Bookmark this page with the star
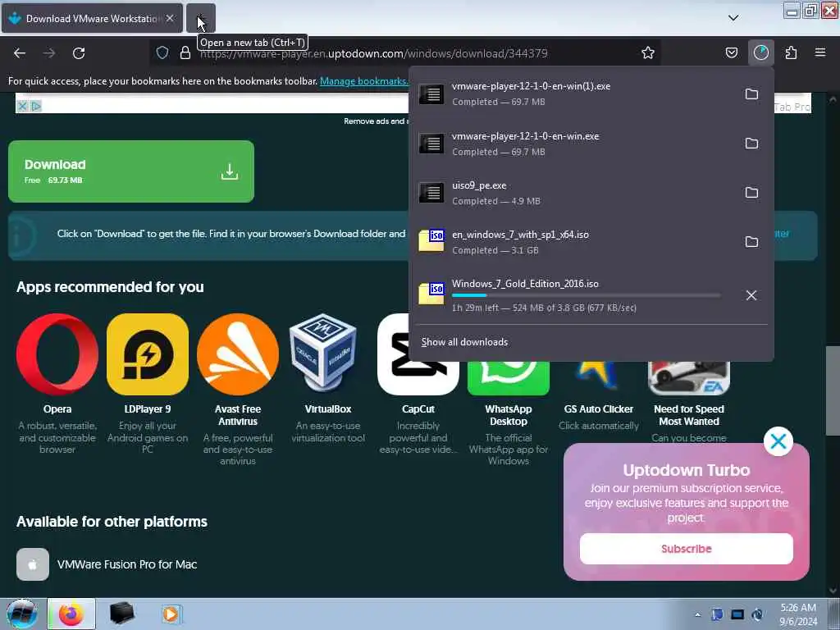 click(648, 52)
